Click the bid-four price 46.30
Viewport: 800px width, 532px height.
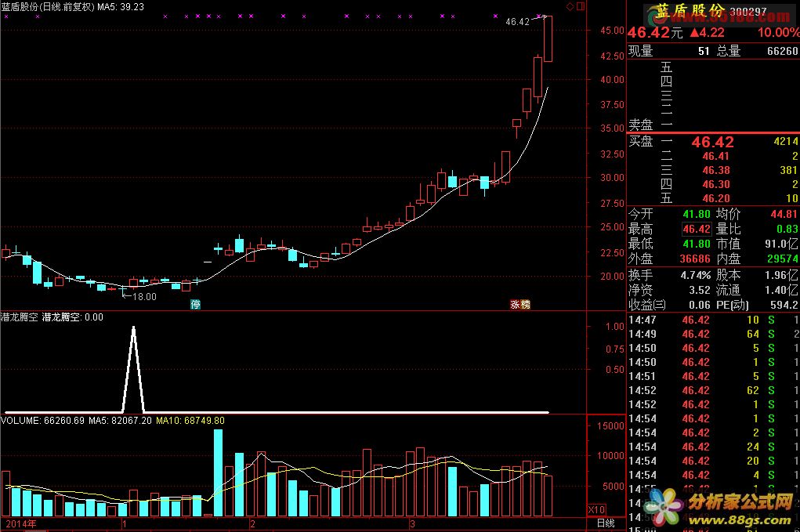tap(716, 185)
